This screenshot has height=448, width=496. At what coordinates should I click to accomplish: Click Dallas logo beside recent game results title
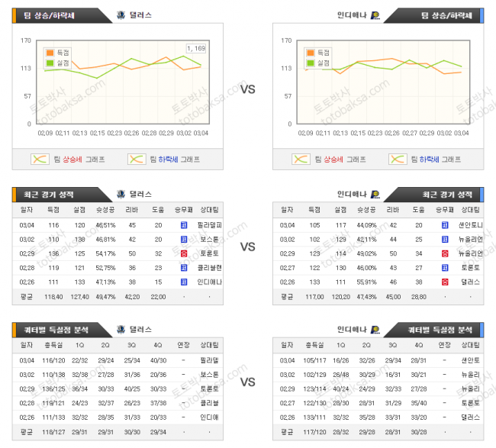[x=121, y=194]
